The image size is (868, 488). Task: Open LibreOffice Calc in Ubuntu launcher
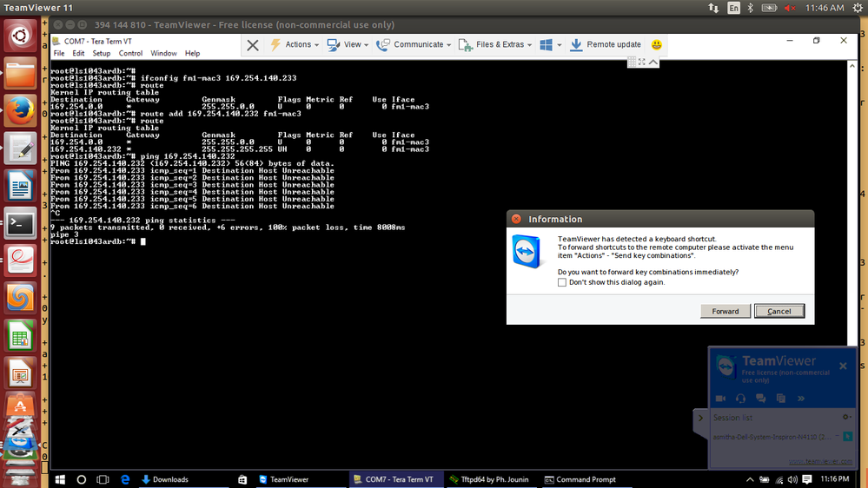click(21, 336)
